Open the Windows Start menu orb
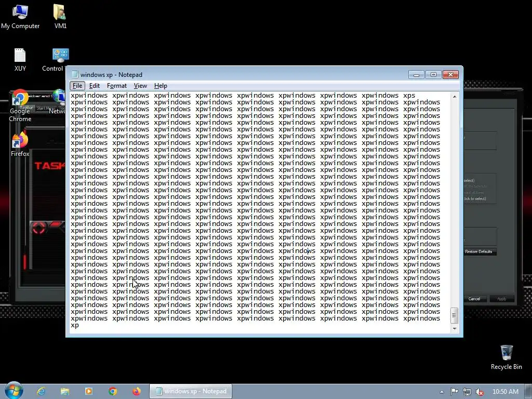Image resolution: width=532 pixels, height=399 pixels. (14, 391)
